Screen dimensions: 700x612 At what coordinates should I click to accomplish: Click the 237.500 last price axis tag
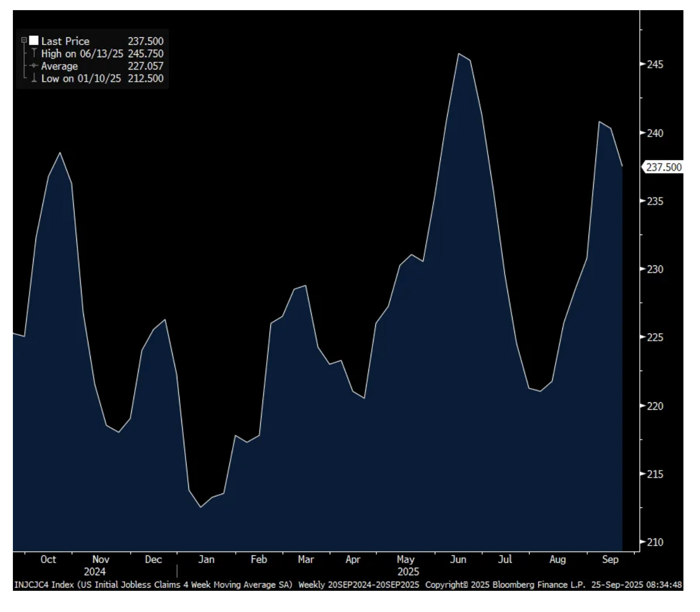pos(663,167)
